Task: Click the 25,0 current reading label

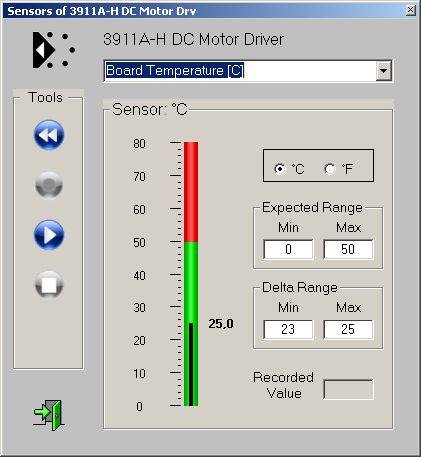Action: pyautogui.click(x=221, y=324)
